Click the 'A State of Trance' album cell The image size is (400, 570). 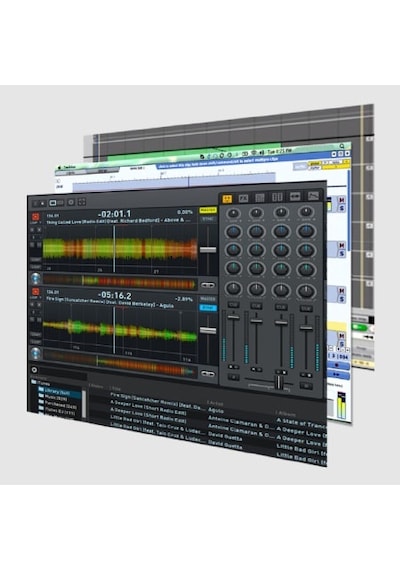click(x=301, y=423)
